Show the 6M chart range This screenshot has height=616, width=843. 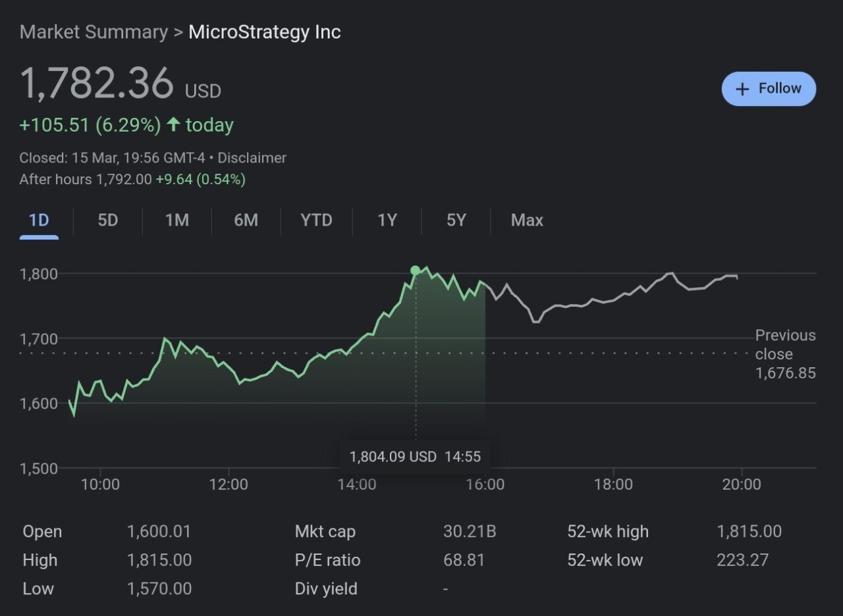(246, 220)
